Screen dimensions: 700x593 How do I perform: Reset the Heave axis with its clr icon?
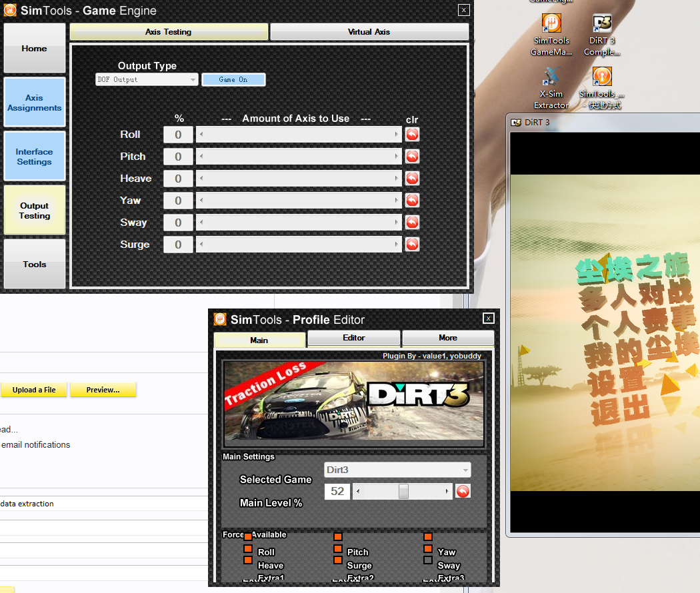point(412,179)
